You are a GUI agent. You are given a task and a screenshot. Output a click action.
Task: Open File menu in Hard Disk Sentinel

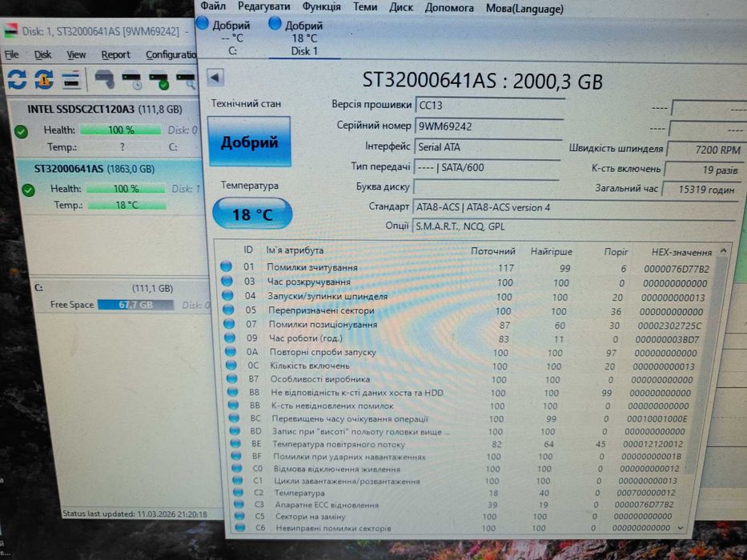[11, 54]
